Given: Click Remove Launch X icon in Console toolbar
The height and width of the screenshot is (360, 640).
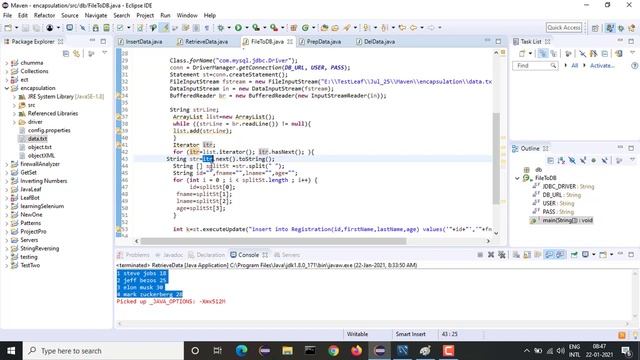Looking at the screenshot, I should 491,255.
